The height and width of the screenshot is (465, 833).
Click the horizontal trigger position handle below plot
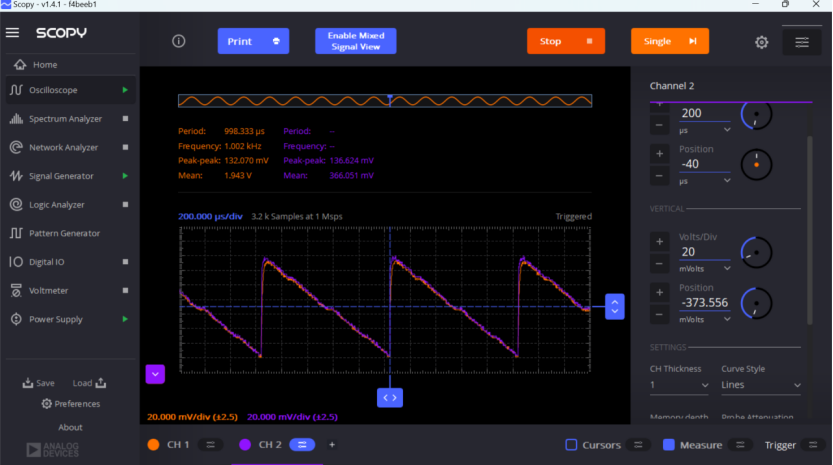[390, 398]
